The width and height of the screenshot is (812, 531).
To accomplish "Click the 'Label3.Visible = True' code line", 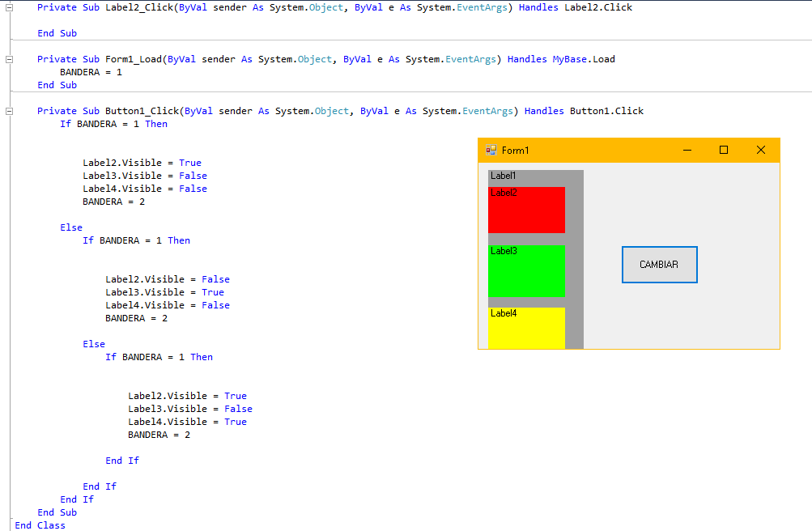I will pyautogui.click(x=164, y=292).
